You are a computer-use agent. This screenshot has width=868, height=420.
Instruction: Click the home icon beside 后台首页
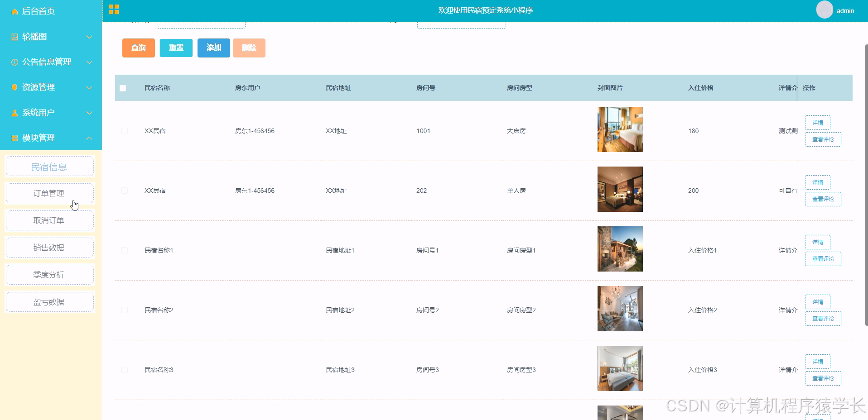click(x=14, y=11)
